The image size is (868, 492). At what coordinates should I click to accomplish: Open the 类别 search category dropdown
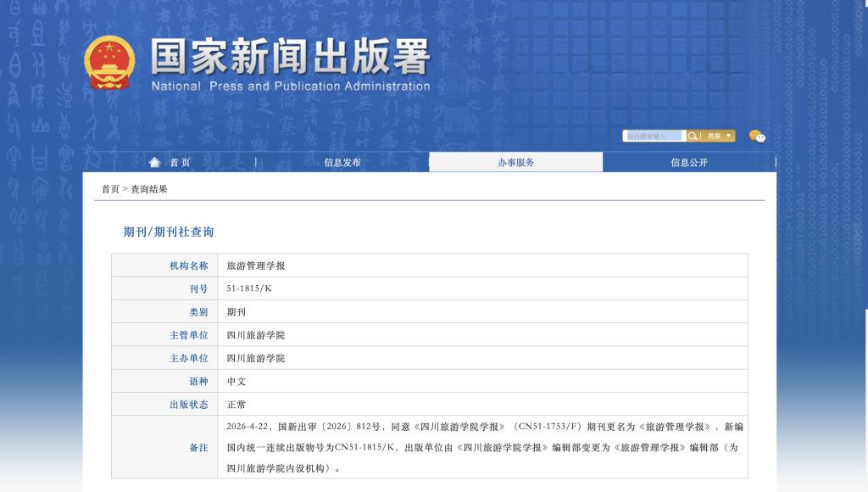click(719, 136)
